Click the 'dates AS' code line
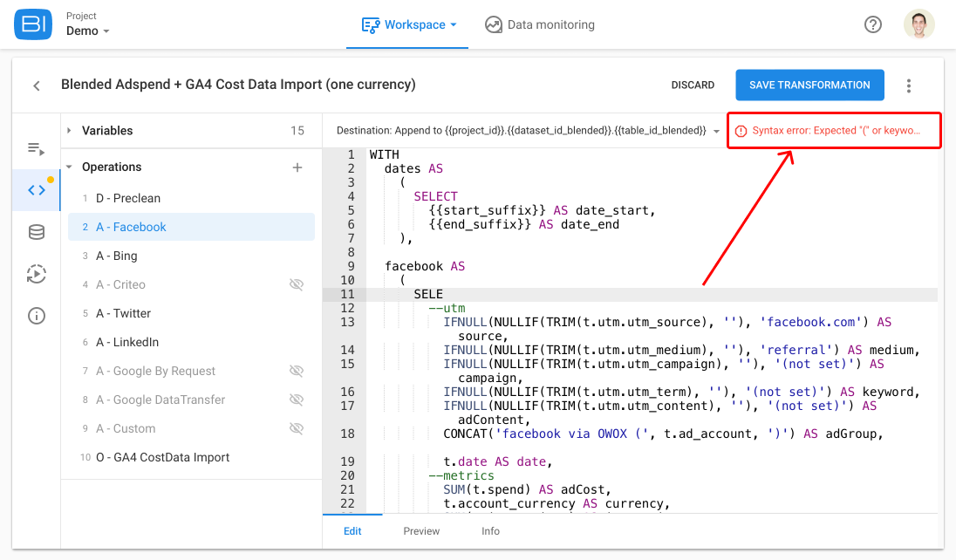This screenshot has height=560, width=956. coord(413,168)
